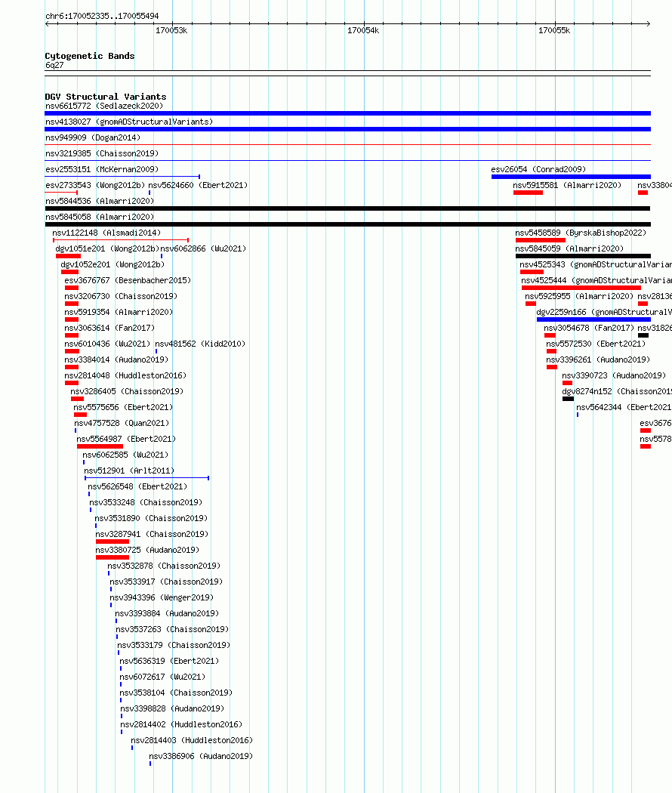The width and height of the screenshot is (672, 793).
Task: Click nsv3532878 (Chaisson2019) label
Action: [x=164, y=566]
